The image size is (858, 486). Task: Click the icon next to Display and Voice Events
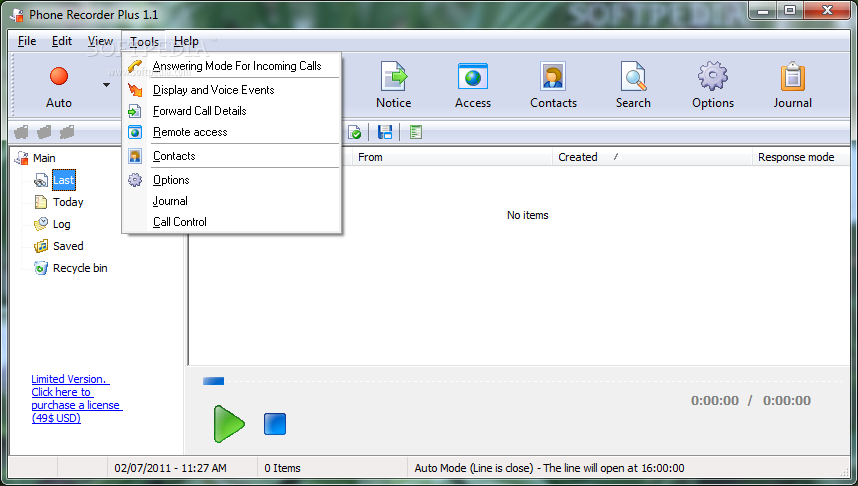coord(135,90)
